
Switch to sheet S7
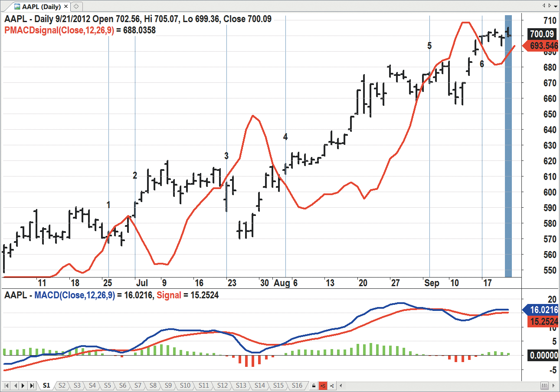[138, 385]
